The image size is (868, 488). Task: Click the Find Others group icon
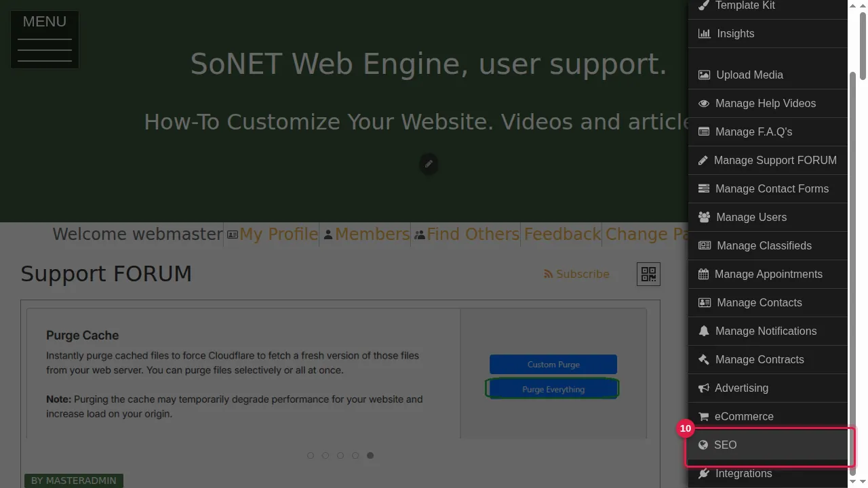point(420,235)
